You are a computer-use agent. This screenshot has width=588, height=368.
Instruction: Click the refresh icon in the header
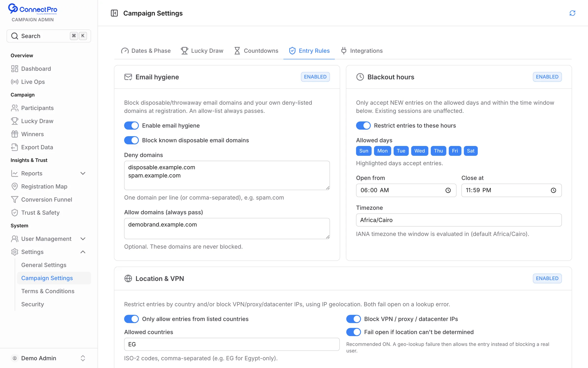point(572,13)
